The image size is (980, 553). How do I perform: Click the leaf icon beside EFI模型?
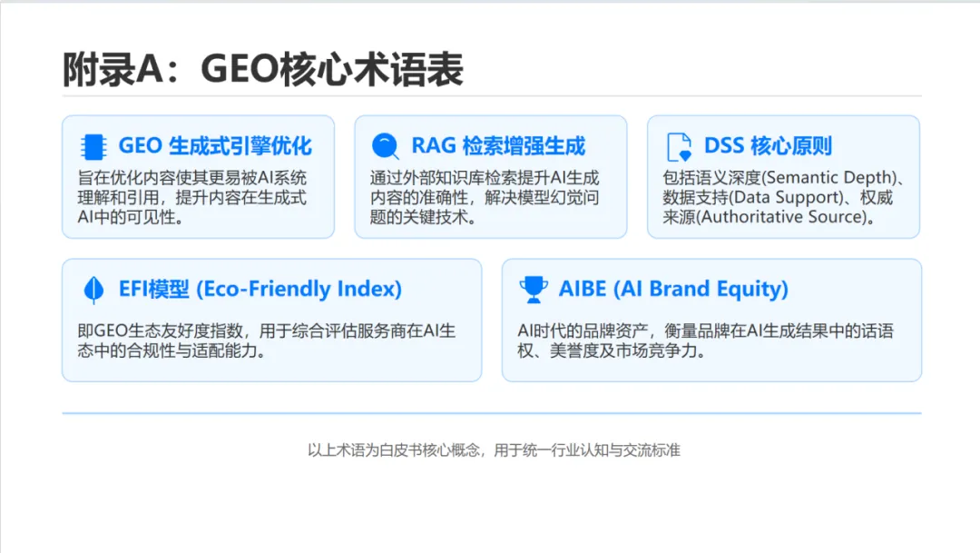click(92, 290)
